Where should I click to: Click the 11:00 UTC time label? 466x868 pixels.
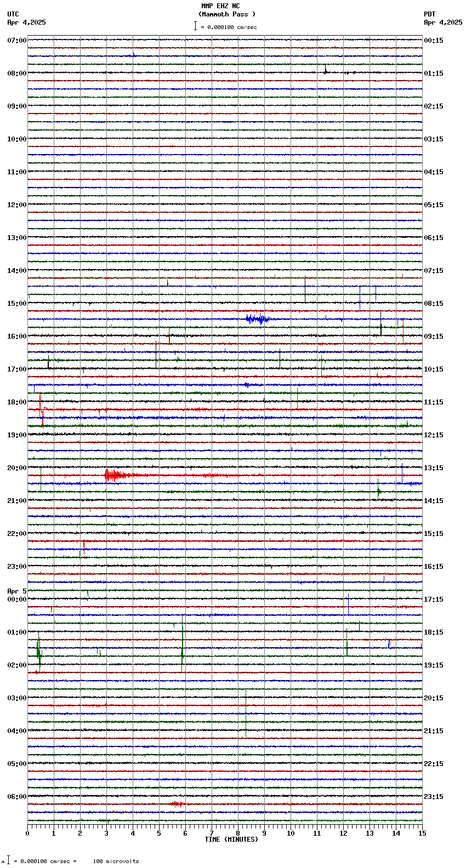tap(16, 172)
